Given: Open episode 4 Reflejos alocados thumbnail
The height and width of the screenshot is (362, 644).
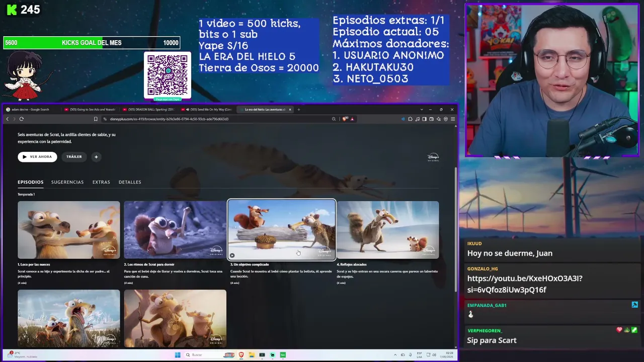Looking at the screenshot, I should pyautogui.click(x=388, y=230).
